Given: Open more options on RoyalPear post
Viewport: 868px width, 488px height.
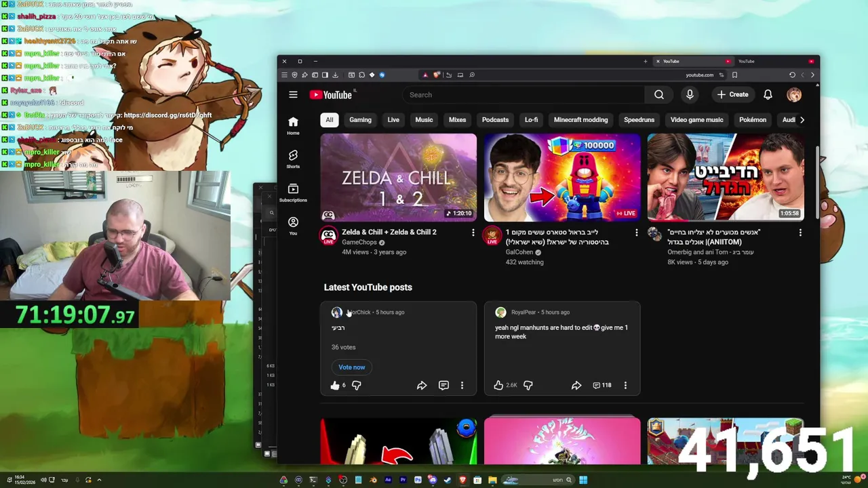Looking at the screenshot, I should tap(625, 385).
